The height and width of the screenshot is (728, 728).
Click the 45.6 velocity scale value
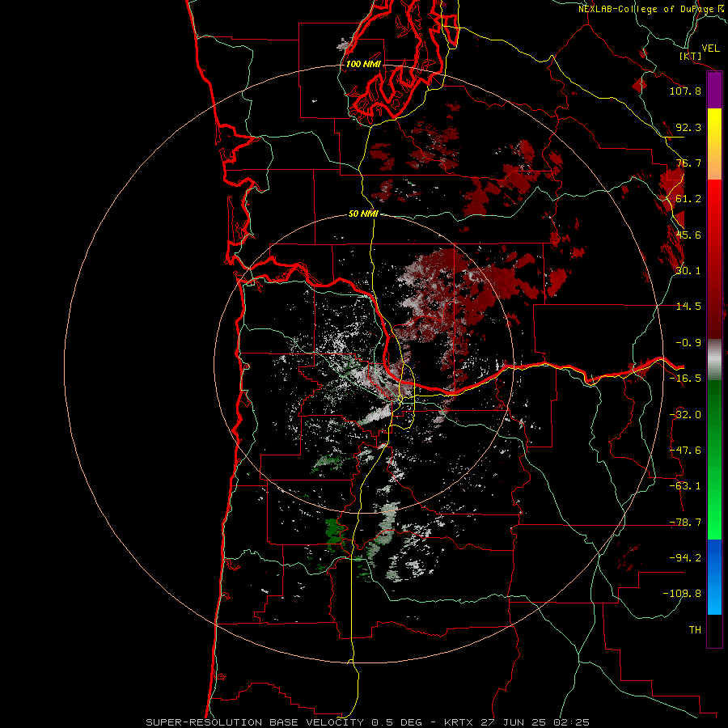688,235
